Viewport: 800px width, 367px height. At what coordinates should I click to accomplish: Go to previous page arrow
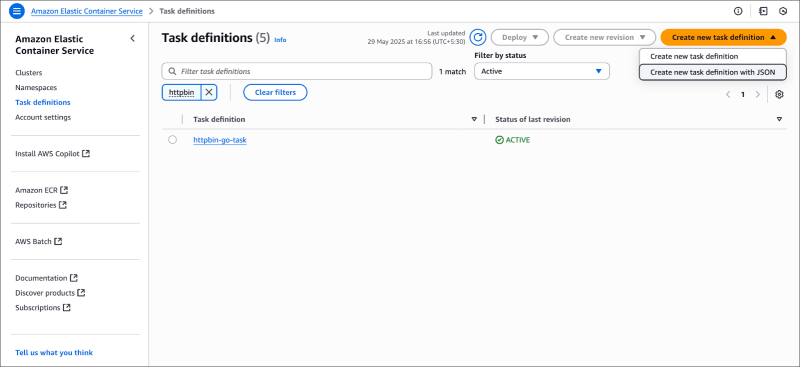(728, 94)
